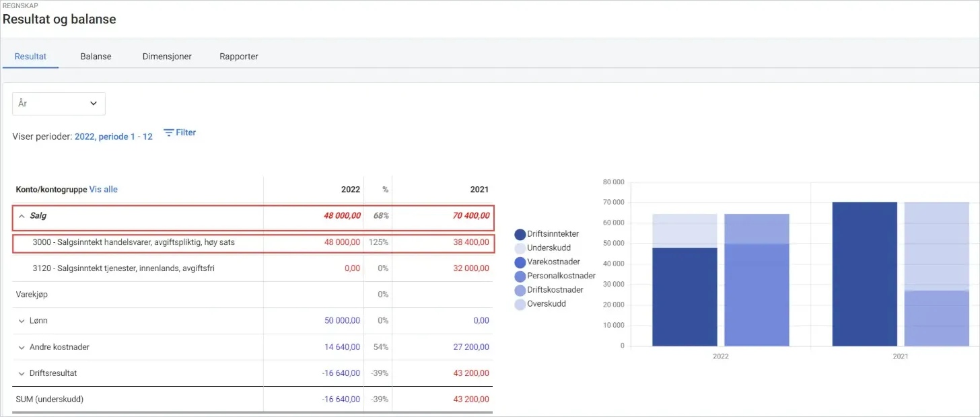Toggle the Personalkostnader legend circle
This screenshot has width=980, height=417.
520,276
